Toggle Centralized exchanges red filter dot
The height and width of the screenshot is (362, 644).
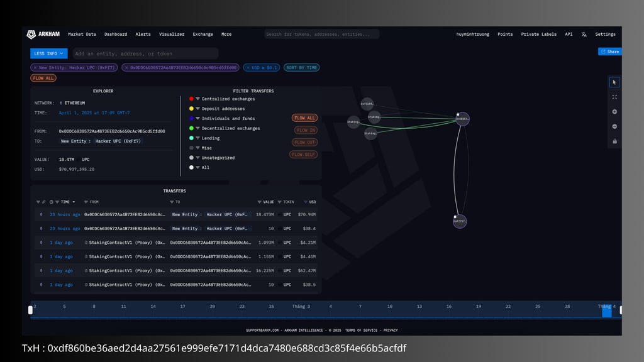point(191,99)
